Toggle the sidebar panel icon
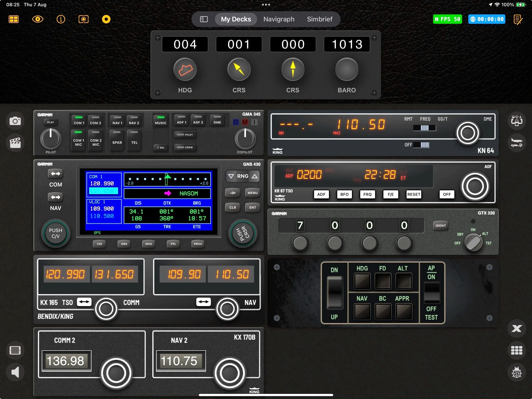This screenshot has height=399, width=532. [204, 19]
